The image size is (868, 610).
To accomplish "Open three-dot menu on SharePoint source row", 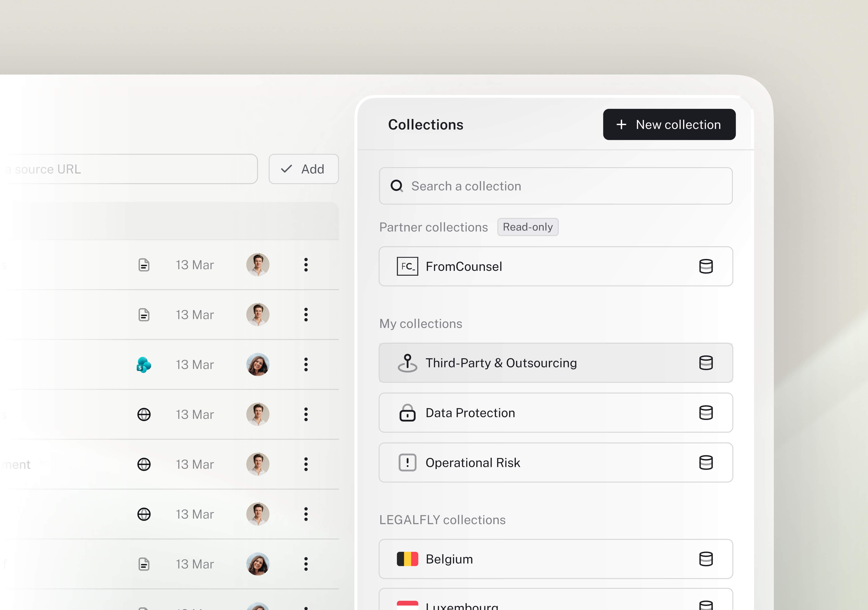I will [306, 365].
